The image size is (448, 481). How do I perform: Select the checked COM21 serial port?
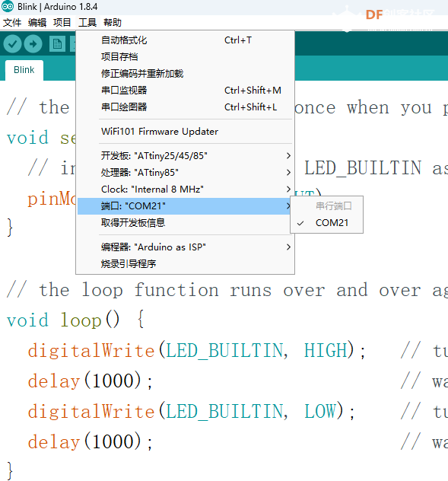coord(326,223)
